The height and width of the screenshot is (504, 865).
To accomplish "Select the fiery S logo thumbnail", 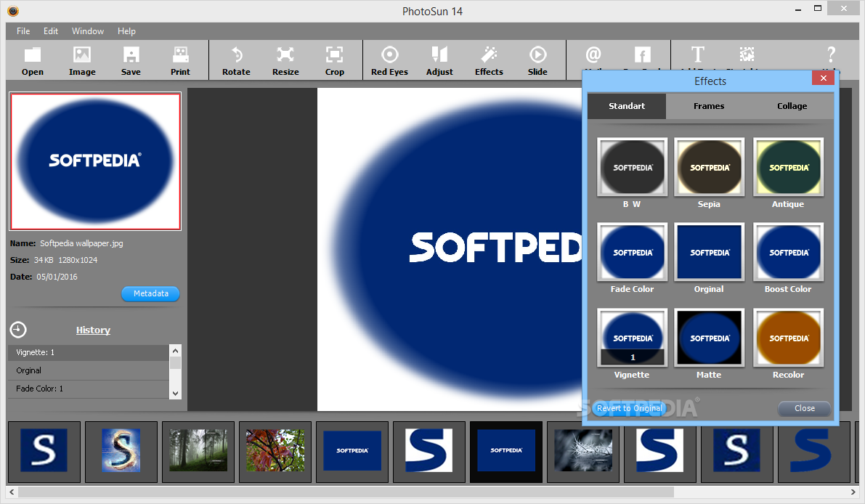I will (121, 451).
